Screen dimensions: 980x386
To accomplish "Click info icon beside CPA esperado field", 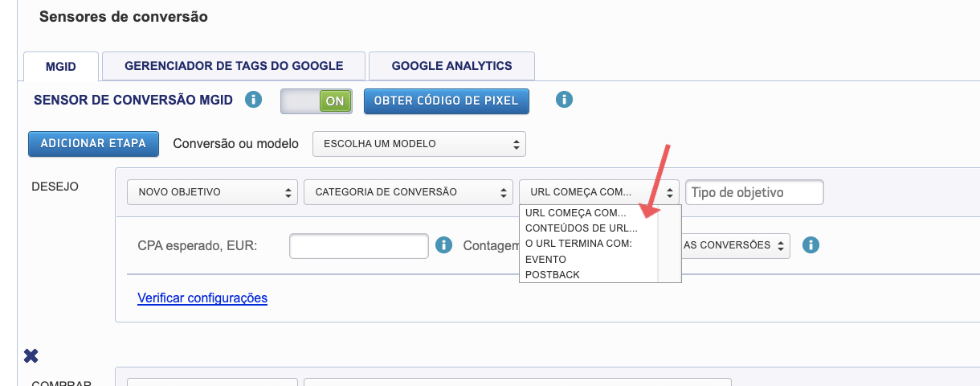I will pos(443,245).
